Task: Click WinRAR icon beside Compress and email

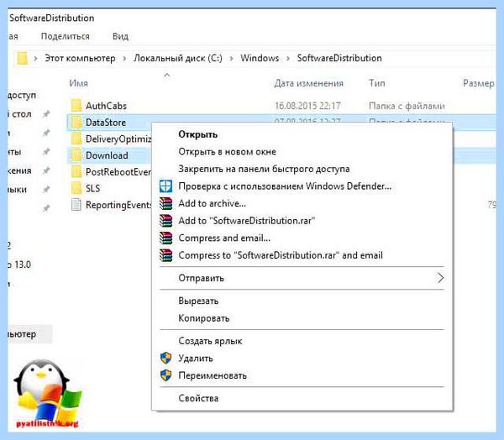Action: coord(165,238)
